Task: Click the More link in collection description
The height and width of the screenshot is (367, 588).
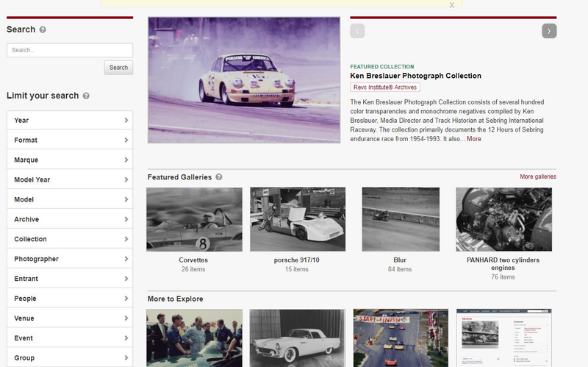Action: click(473, 139)
